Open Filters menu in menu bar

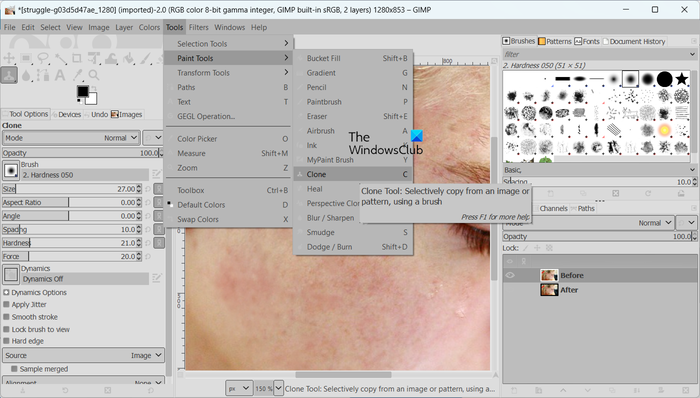pos(198,27)
